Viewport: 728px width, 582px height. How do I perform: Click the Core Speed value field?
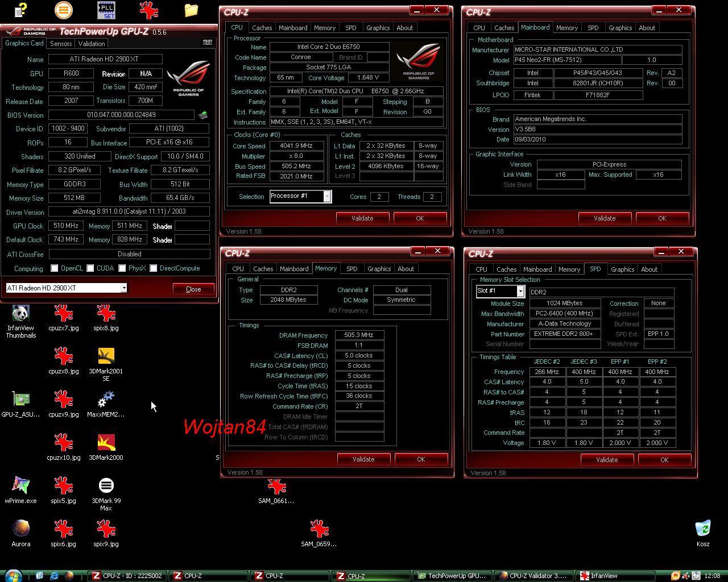297,145
